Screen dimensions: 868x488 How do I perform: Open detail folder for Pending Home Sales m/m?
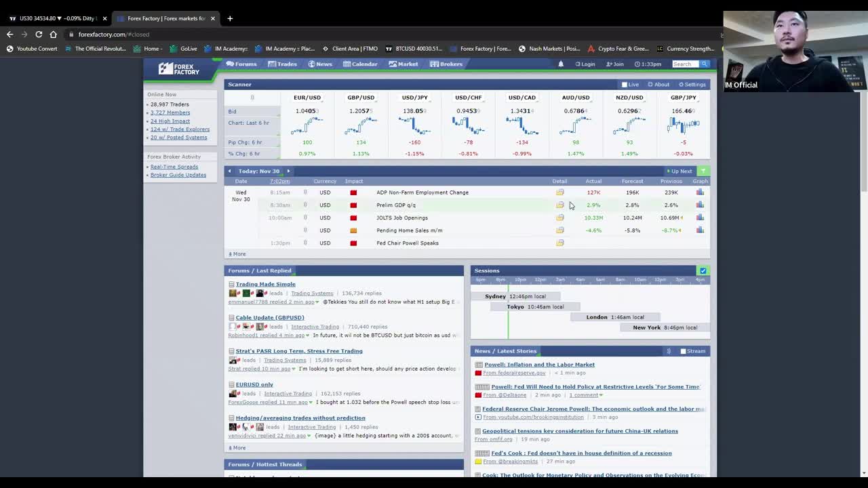(x=559, y=230)
